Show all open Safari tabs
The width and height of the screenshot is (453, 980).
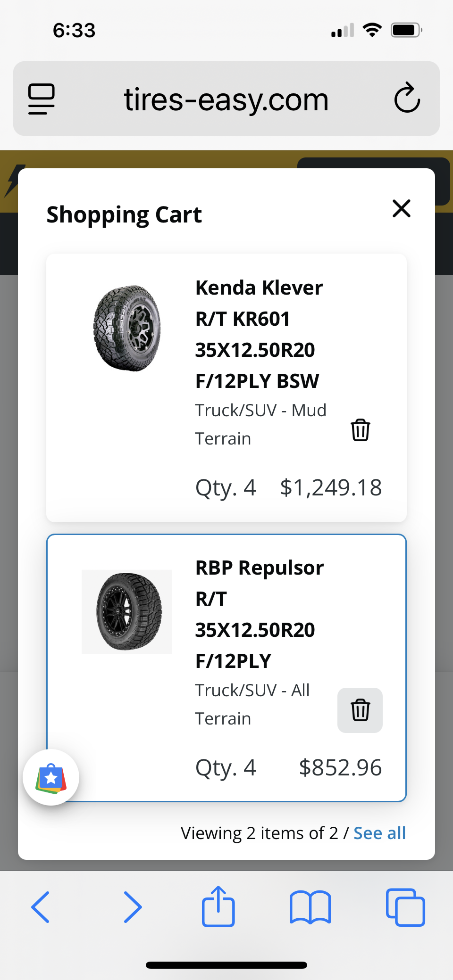(x=405, y=907)
